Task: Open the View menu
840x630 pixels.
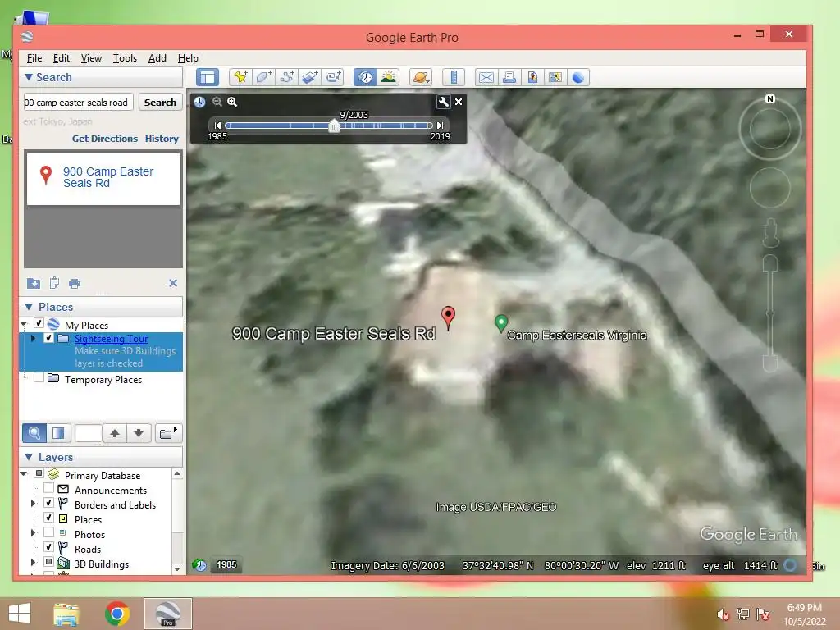Action: pos(91,58)
